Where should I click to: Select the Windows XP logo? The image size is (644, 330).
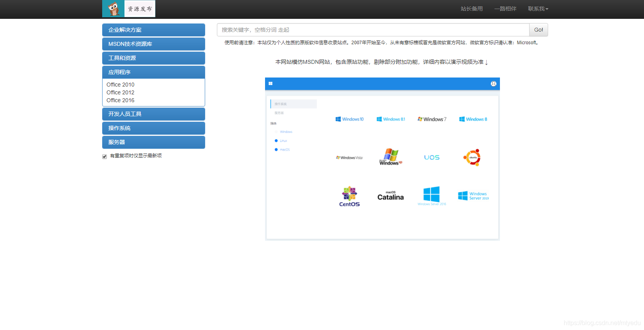click(x=391, y=157)
